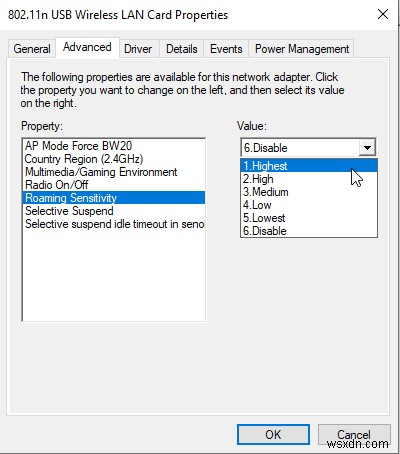Choose Multimedia/Gaming Environment property

point(114,172)
